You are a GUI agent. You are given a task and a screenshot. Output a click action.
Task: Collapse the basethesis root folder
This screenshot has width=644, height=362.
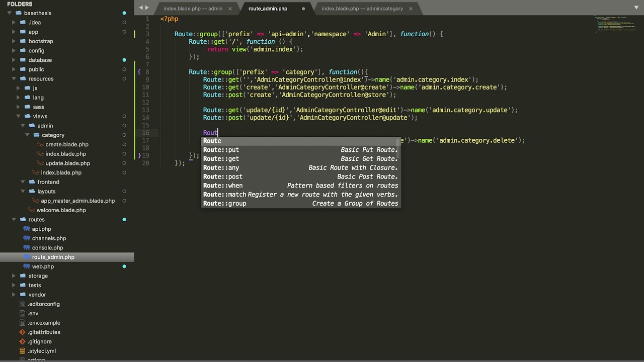(9, 13)
